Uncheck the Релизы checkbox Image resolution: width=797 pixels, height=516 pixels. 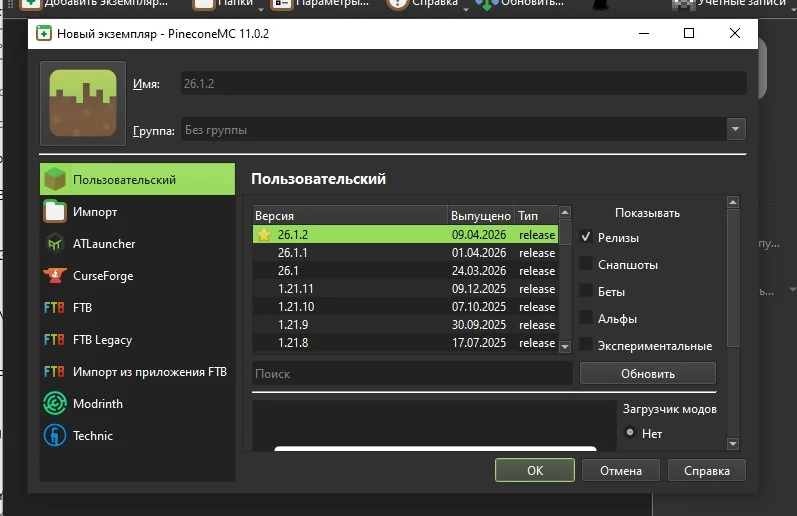[x=586, y=236]
